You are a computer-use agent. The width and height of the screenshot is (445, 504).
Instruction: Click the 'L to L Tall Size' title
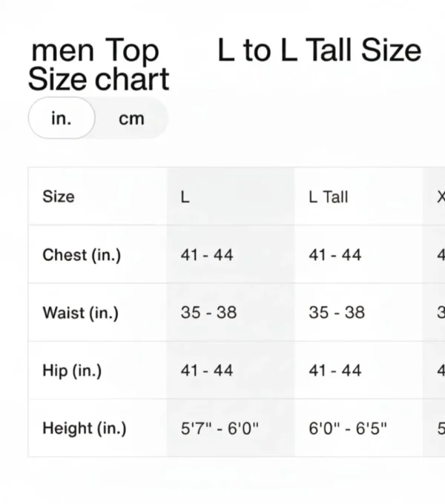coord(320,50)
